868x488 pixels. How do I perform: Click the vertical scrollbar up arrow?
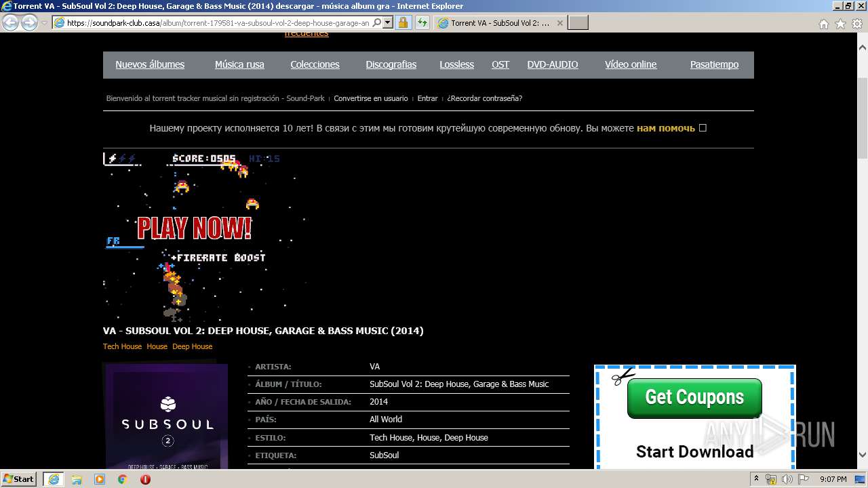click(863, 47)
